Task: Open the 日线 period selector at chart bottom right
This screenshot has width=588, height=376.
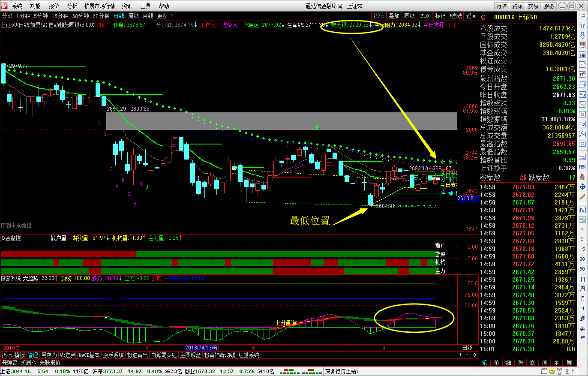Action: click(467, 348)
